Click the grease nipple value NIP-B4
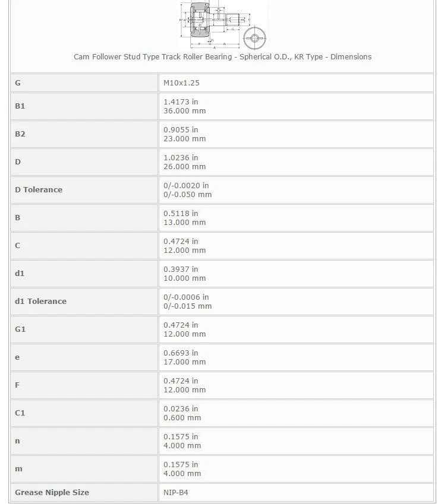This screenshot has width=438, height=504. [x=176, y=493]
